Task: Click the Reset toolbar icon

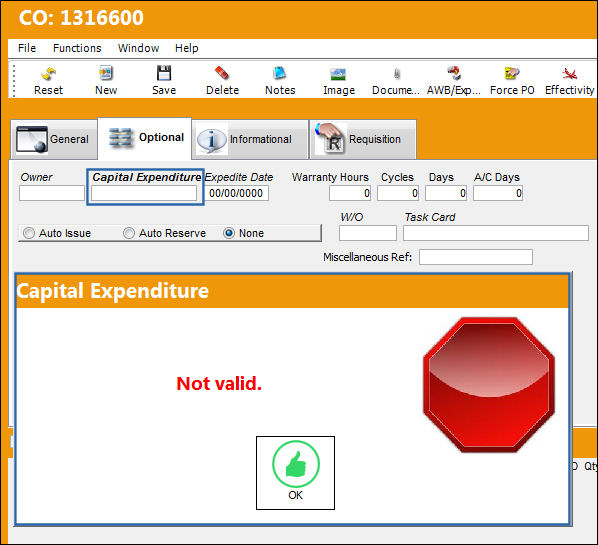Action: click(48, 80)
